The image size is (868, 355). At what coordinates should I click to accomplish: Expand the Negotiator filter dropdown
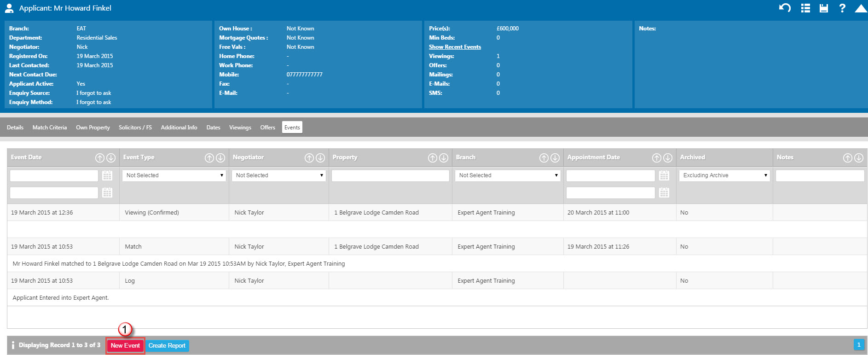pos(279,175)
